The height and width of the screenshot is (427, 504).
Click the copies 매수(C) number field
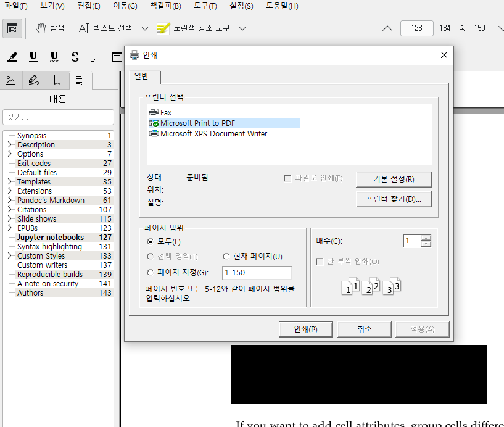point(413,241)
